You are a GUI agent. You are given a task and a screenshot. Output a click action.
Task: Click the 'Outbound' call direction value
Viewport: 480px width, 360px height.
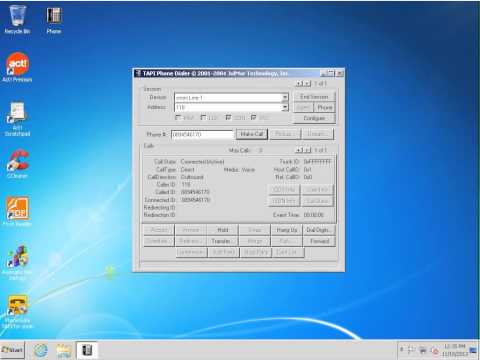click(x=192, y=177)
